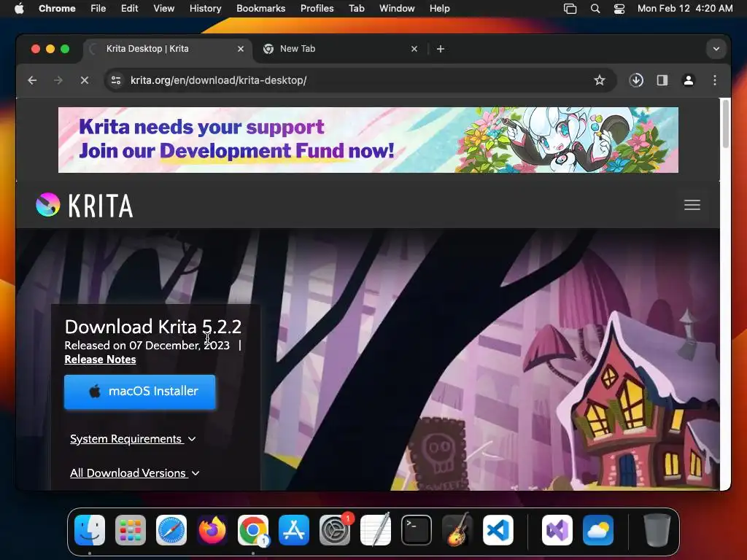Close the New Tab tab

pos(414,49)
